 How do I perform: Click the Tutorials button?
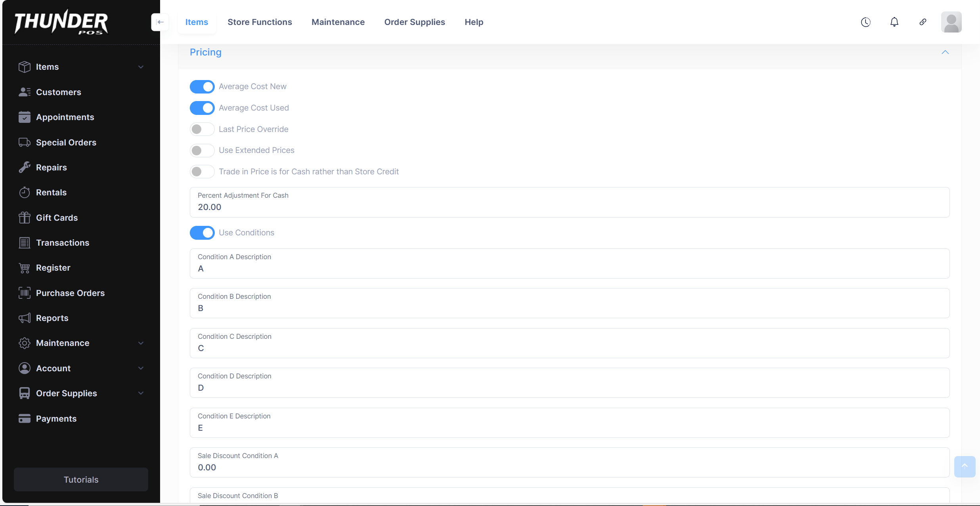point(81,479)
